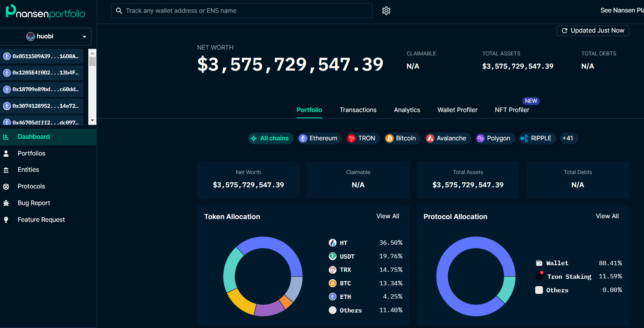The width and height of the screenshot is (644, 328).
Task: Click the Others swatch in Protocol Allocation
Action: pyautogui.click(x=539, y=290)
